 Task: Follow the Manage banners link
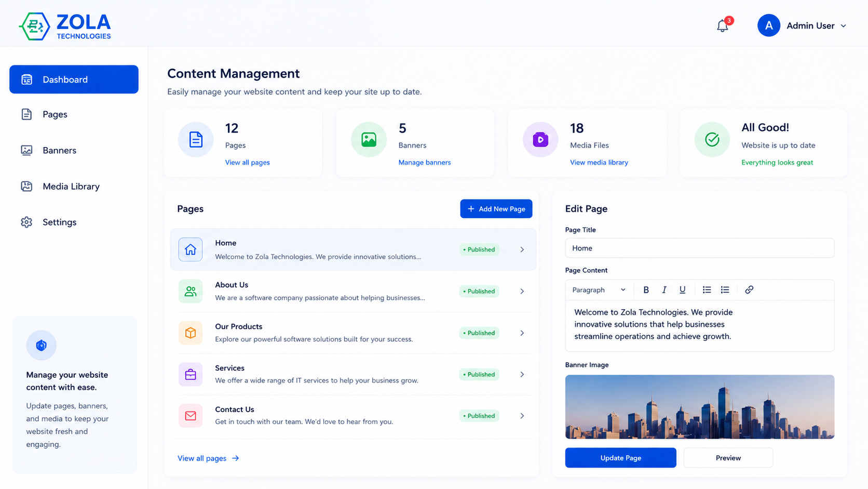424,162
